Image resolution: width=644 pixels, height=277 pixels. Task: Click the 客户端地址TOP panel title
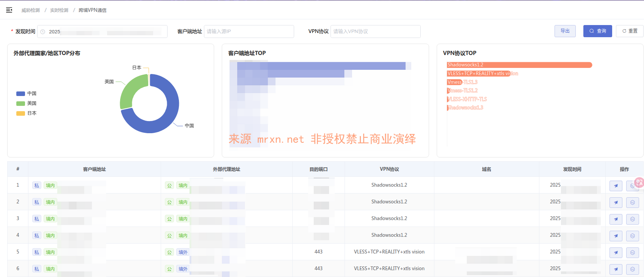tap(247, 53)
